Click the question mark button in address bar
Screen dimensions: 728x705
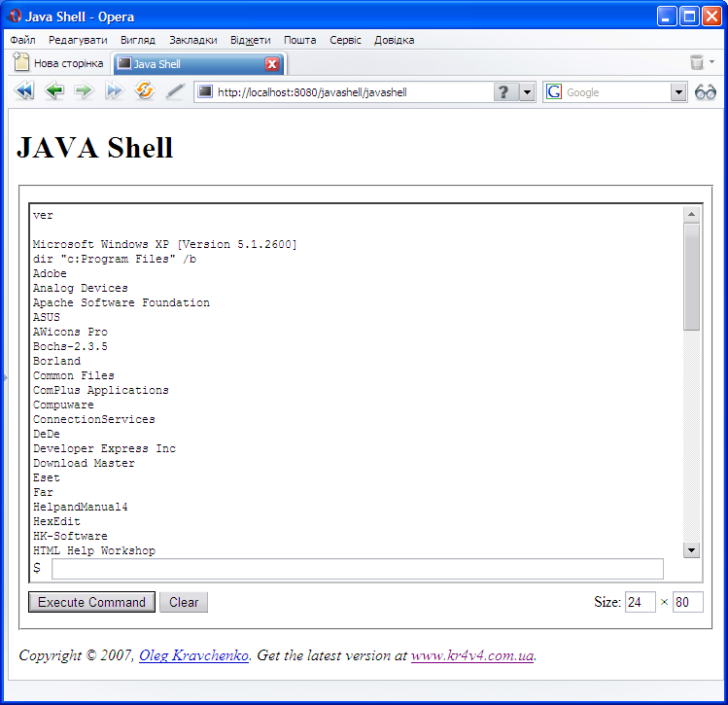pos(503,92)
